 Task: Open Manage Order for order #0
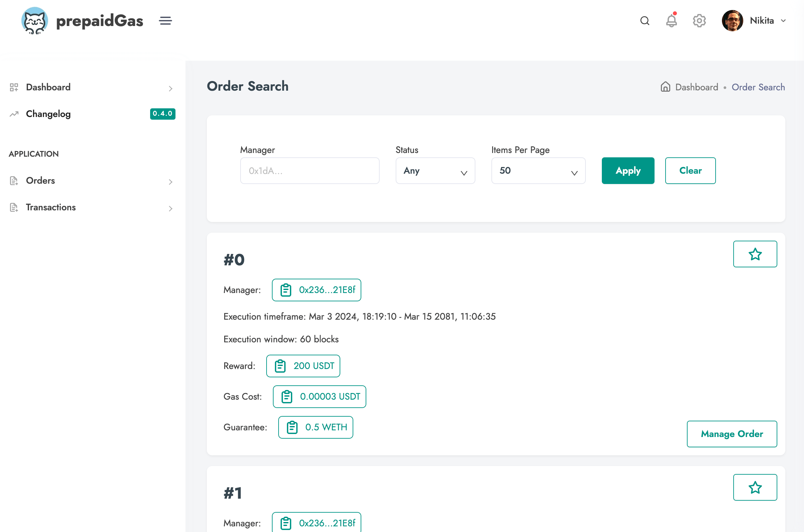[732, 434]
